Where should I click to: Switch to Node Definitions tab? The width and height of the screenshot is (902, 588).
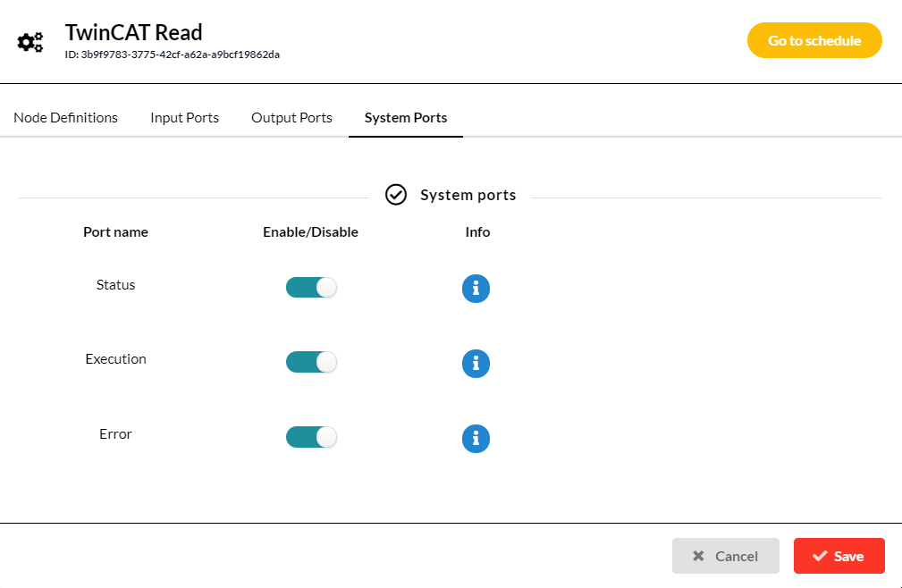(x=65, y=117)
